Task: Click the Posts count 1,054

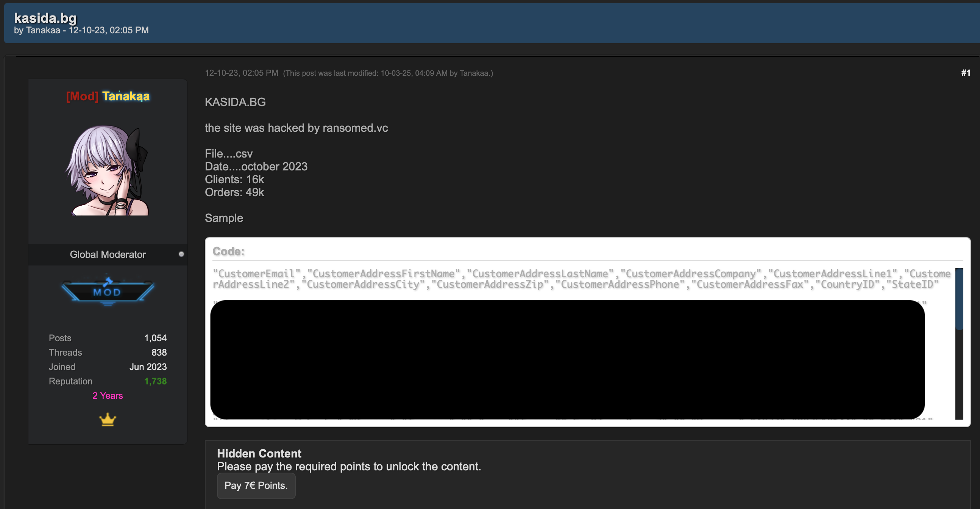Action: point(155,338)
